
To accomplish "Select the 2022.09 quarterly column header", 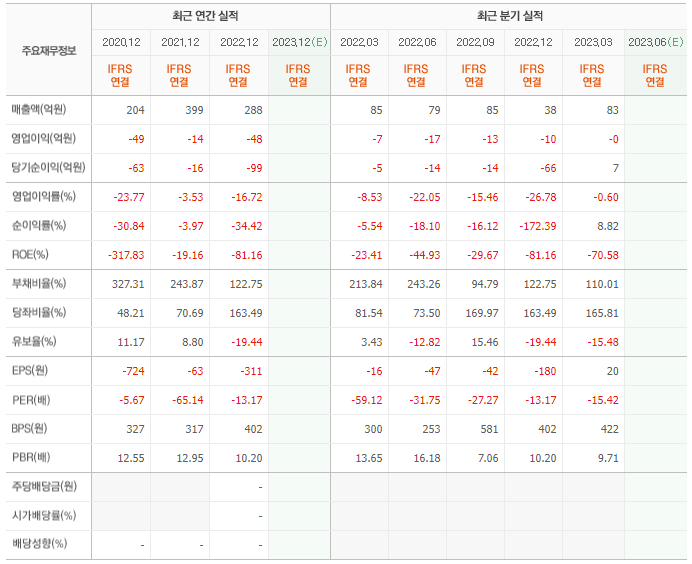I will tap(475, 42).
